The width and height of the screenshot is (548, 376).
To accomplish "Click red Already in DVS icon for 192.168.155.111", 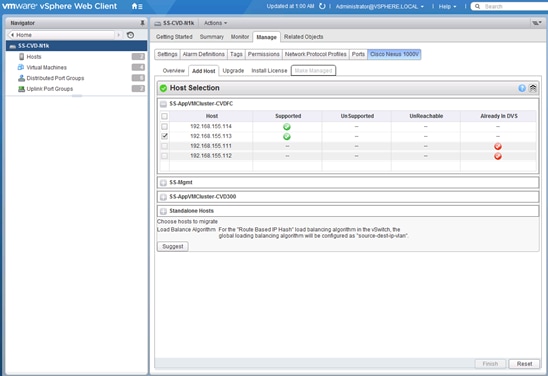I will tap(498, 146).
